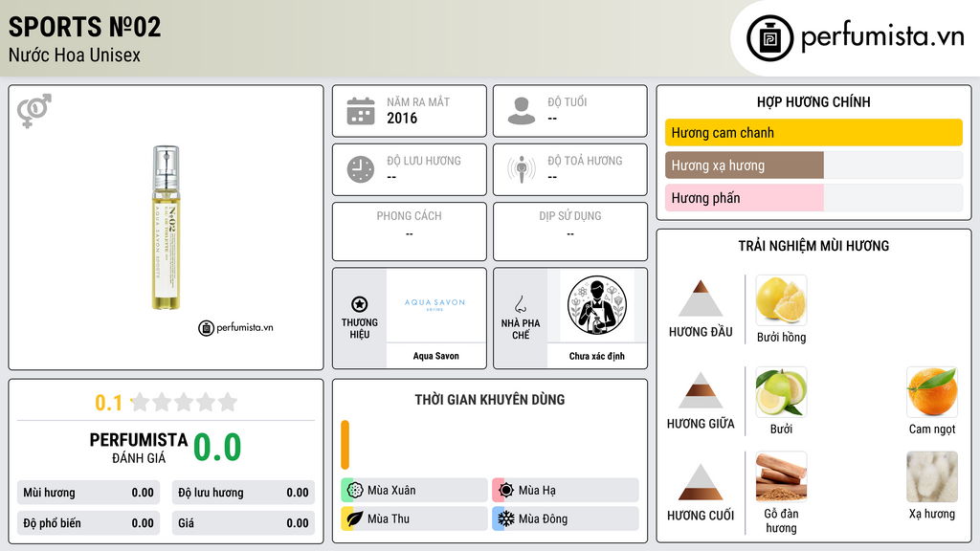Click the orange recommended-time bar
This screenshot has width=980, height=551.
[x=345, y=445]
